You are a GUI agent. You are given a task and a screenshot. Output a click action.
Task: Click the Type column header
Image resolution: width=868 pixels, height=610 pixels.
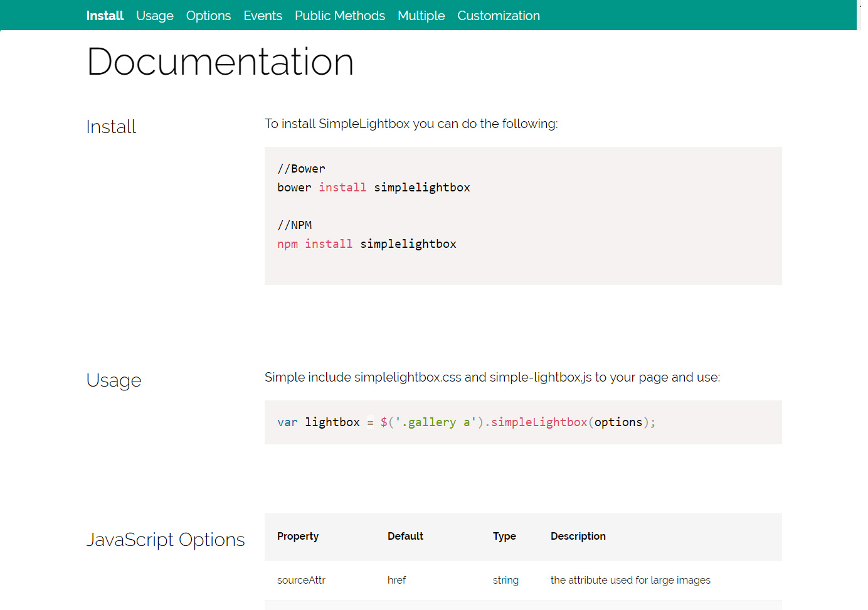[x=504, y=537]
